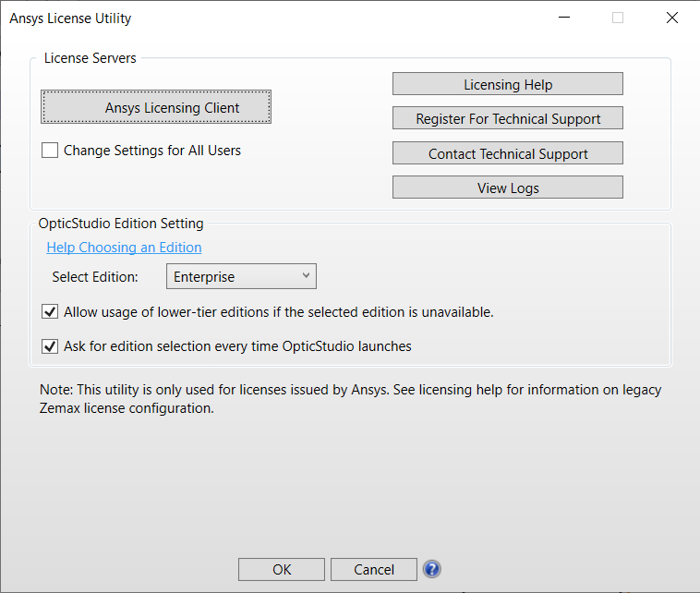This screenshot has height=593, width=700.
Task: Close the Ansys License Utility window
Action: [x=671, y=18]
